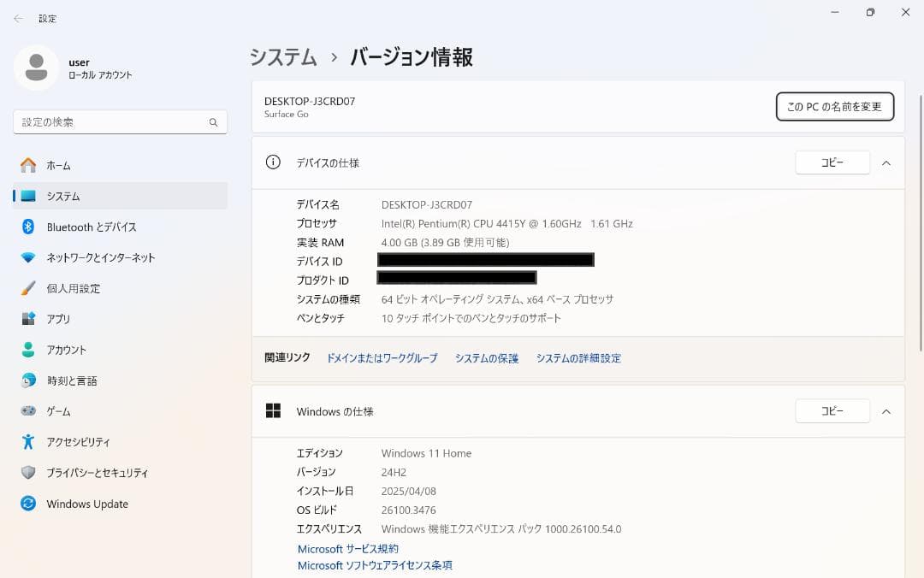
Task: Open Microsoft サービス規約
Action: pyautogui.click(x=347, y=549)
